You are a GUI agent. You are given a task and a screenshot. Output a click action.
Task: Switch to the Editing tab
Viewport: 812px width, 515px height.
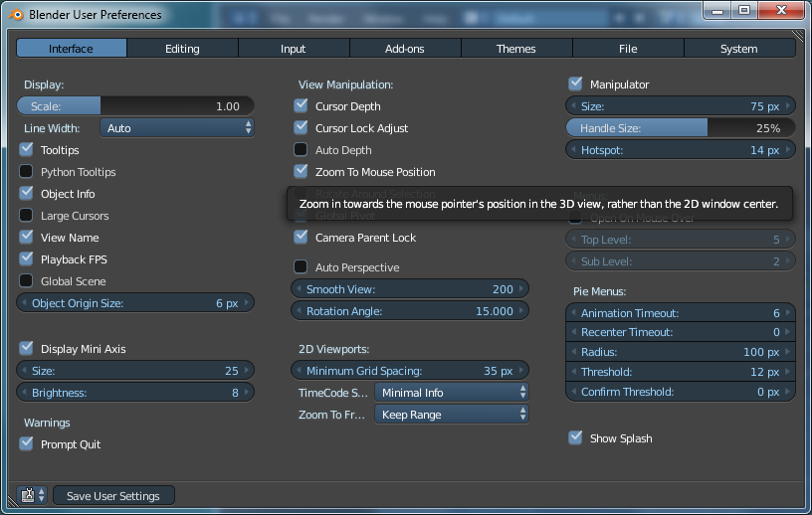(x=182, y=49)
